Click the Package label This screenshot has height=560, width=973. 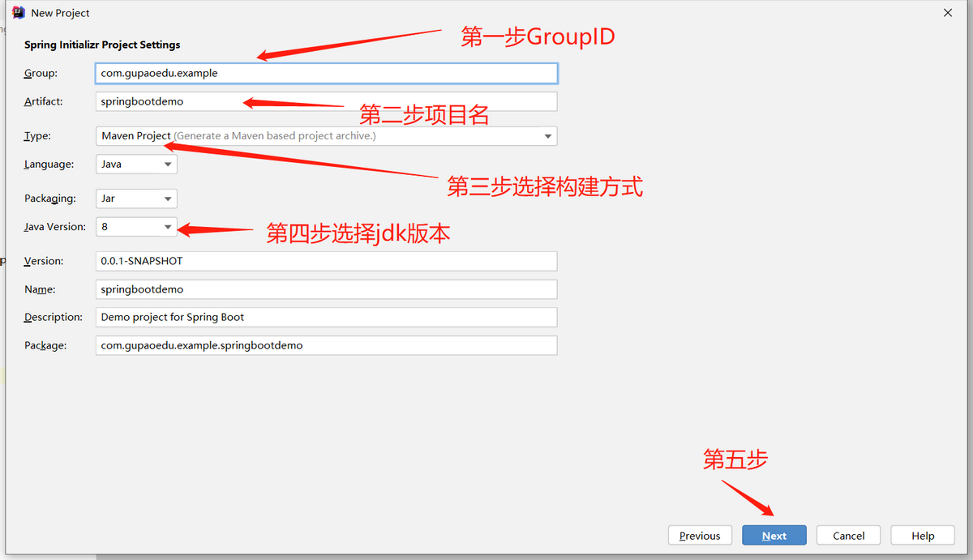click(45, 345)
